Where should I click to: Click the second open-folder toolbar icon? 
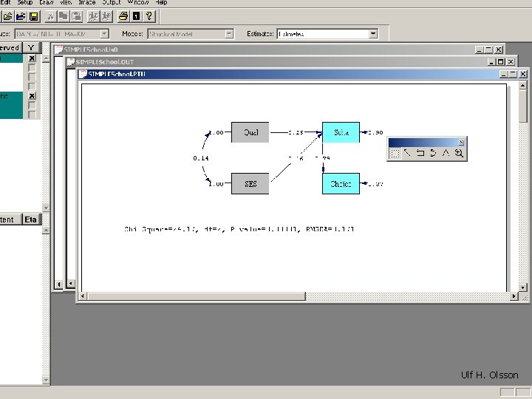click(x=21, y=16)
